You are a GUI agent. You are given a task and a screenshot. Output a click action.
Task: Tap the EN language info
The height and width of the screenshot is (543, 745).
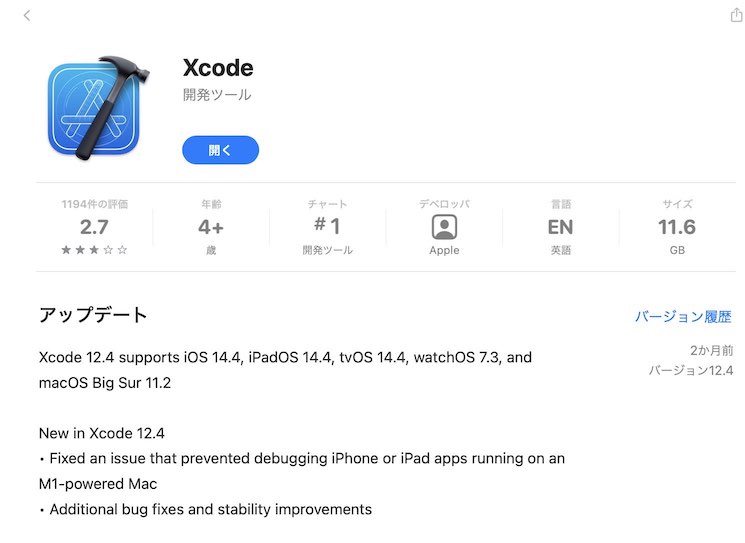[x=560, y=227]
